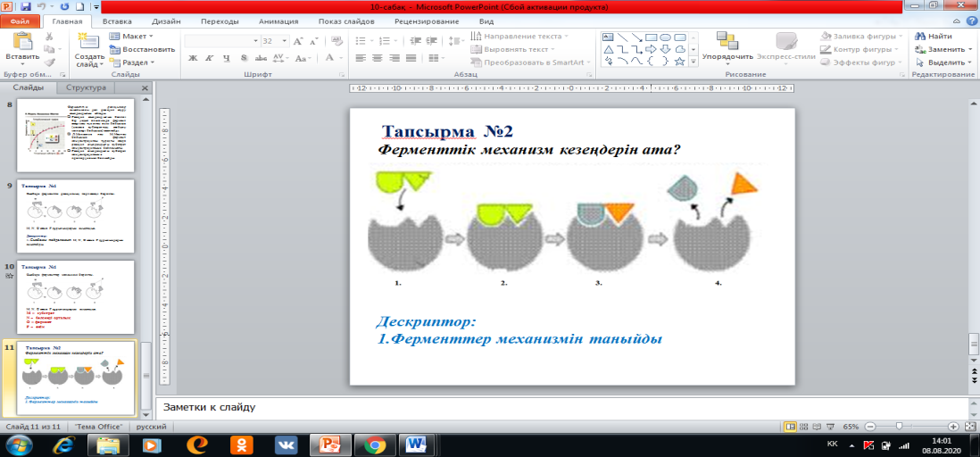
Task: Switch to slide sorter view in status bar
Action: (x=801, y=427)
